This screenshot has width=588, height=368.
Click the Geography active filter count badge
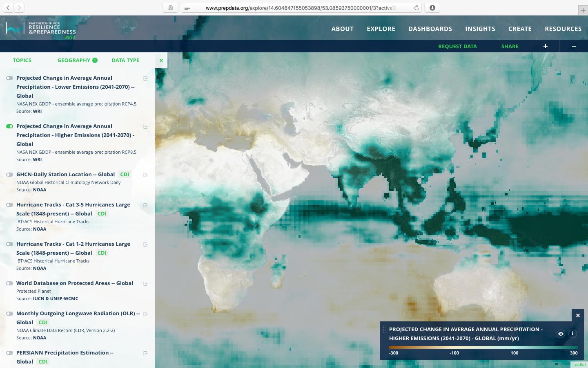click(95, 60)
